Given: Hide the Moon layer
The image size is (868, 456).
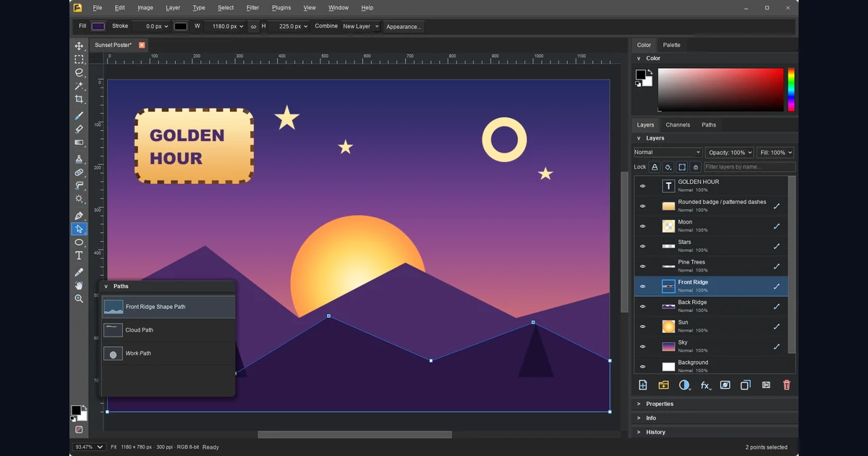Looking at the screenshot, I should click(x=642, y=226).
